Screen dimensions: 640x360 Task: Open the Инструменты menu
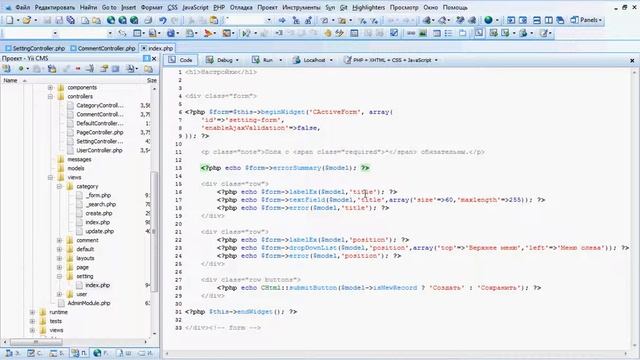pyautogui.click(x=301, y=7)
